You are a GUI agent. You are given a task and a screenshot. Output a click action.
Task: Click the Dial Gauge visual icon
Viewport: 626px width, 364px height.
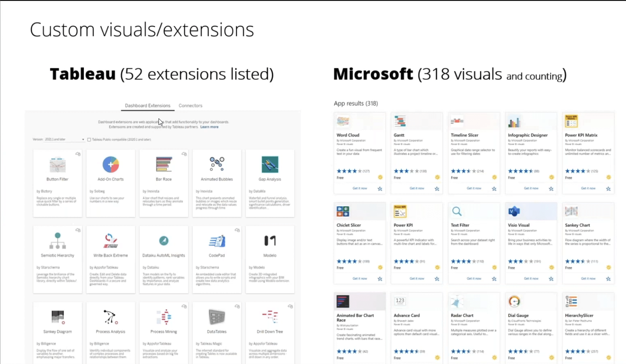click(514, 301)
